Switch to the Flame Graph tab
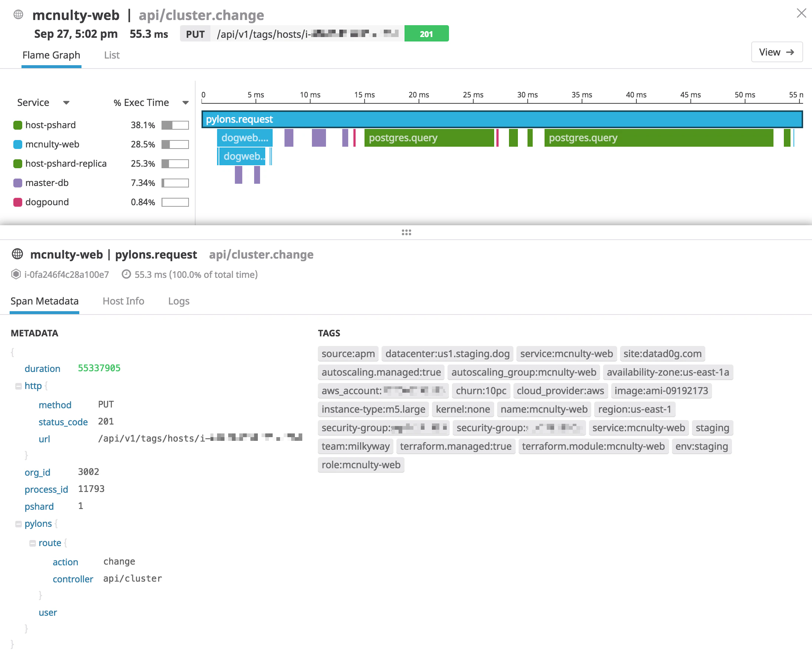The image size is (812, 652). coord(51,55)
